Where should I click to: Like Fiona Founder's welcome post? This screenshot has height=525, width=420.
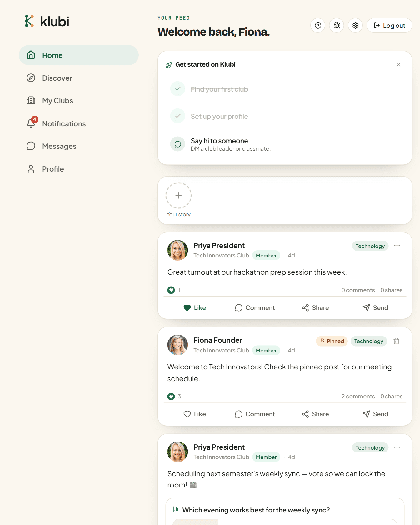[195, 414]
